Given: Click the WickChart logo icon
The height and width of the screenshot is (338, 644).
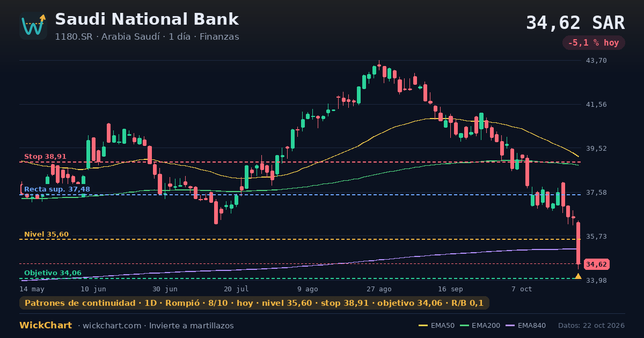Looking at the screenshot, I should tap(33, 26).
